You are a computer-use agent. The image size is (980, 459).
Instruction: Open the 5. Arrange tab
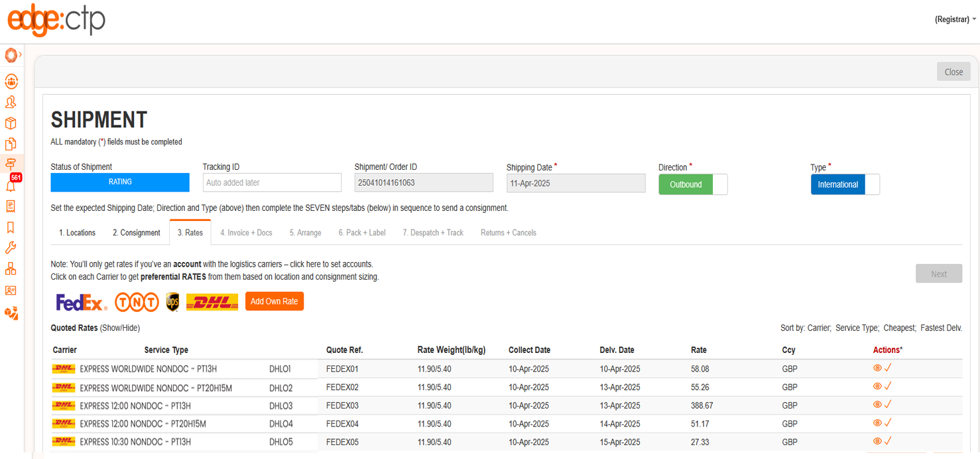click(x=306, y=233)
